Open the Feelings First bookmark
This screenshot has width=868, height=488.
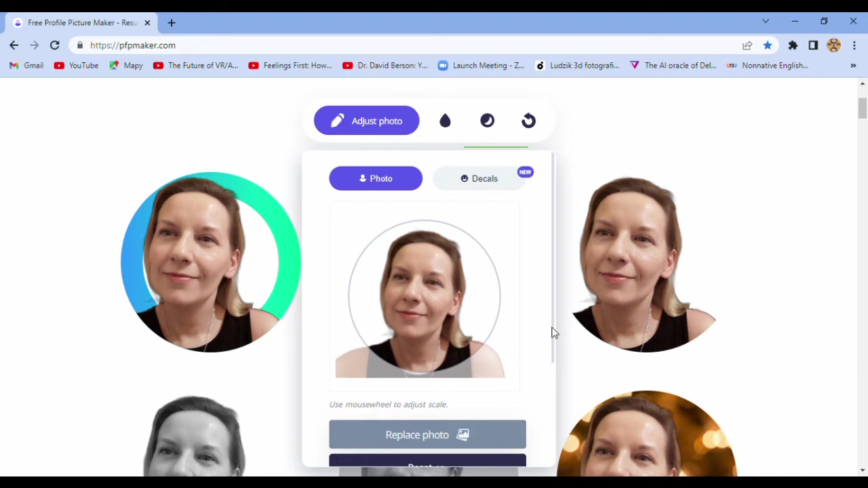click(290, 66)
